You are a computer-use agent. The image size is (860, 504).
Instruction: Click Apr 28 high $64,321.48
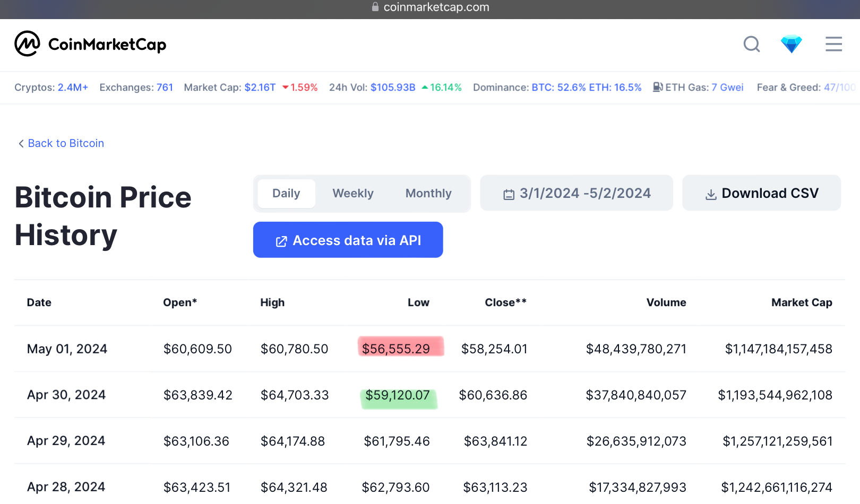click(294, 487)
